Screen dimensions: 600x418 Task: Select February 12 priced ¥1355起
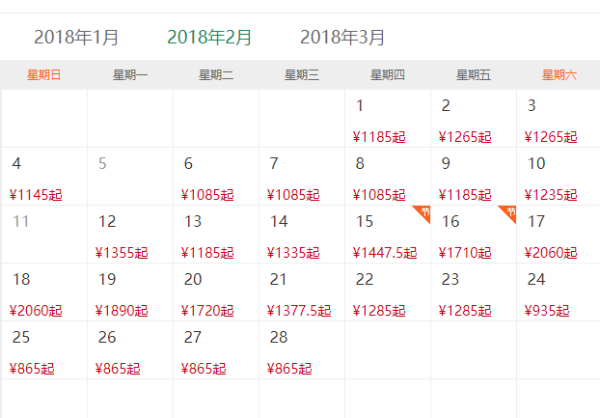tap(130, 235)
